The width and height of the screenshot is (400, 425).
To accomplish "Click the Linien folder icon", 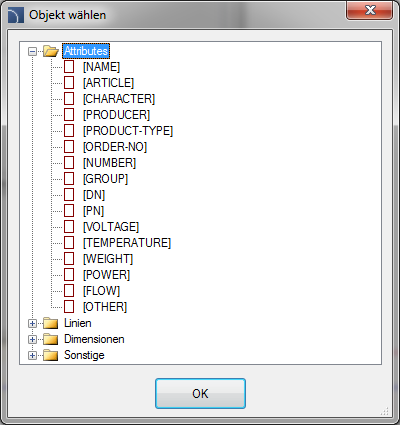I will [x=51, y=323].
